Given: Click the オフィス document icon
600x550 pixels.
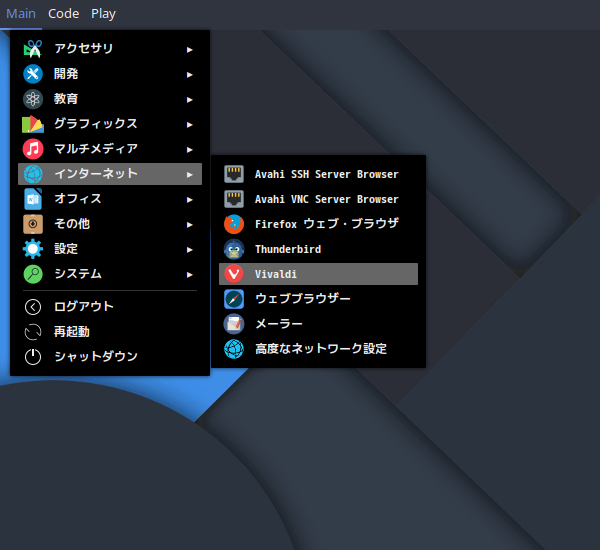Looking at the screenshot, I should [x=33, y=199].
